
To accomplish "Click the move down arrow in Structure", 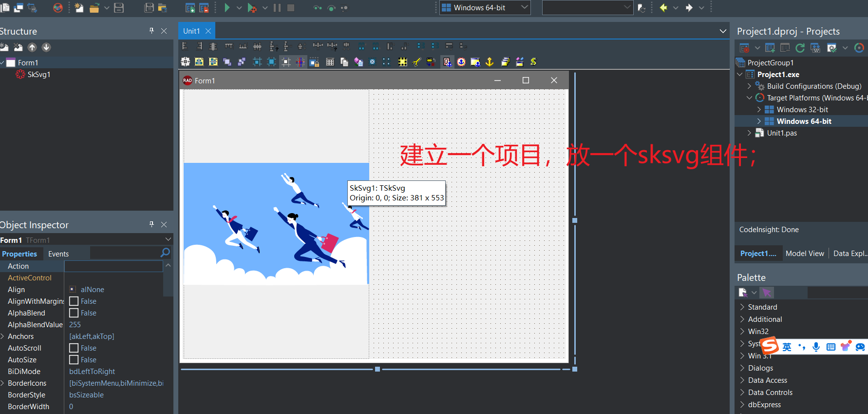I will click(x=46, y=47).
